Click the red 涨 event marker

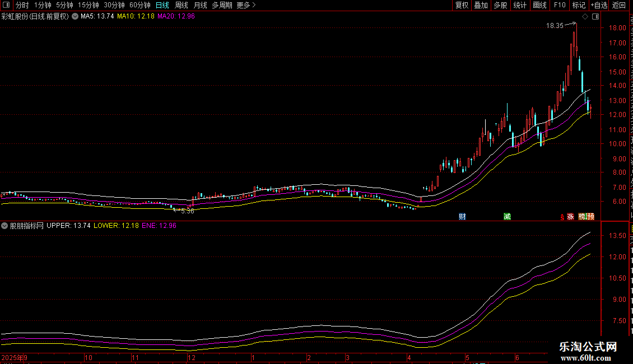570,217
